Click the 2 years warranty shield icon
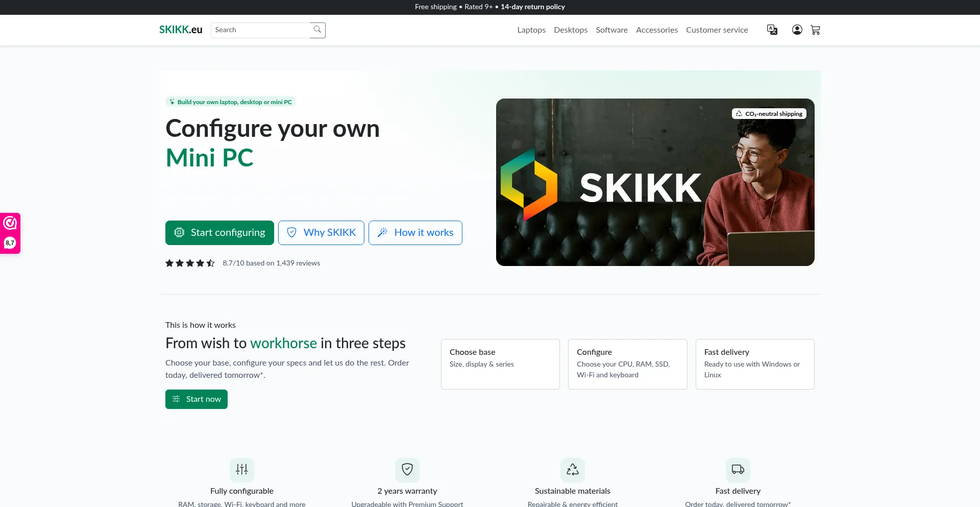 point(407,469)
